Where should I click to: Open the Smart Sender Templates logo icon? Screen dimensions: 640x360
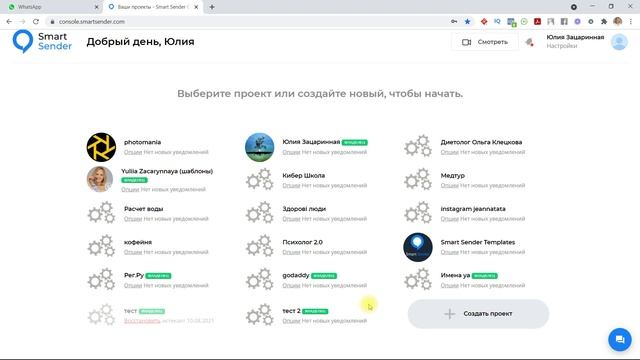point(418,247)
